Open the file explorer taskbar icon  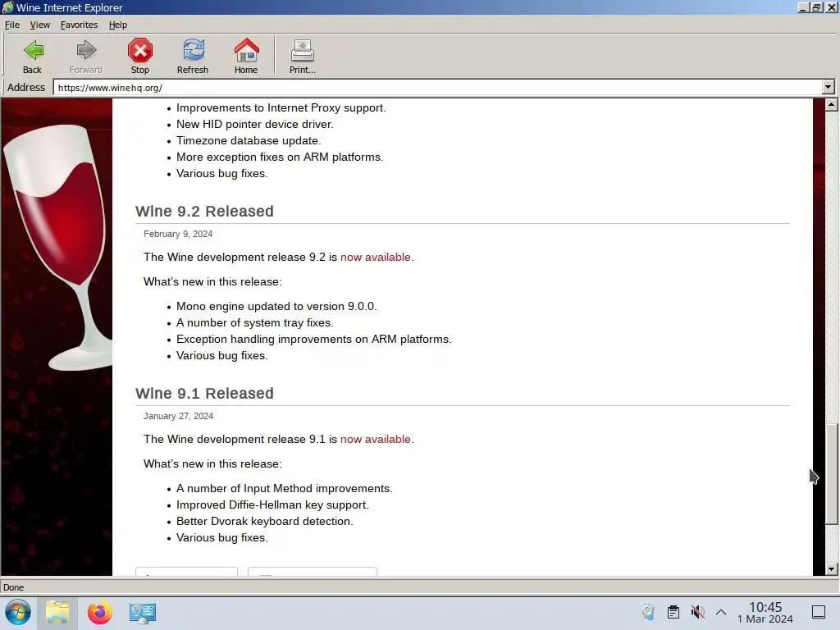coord(57,612)
